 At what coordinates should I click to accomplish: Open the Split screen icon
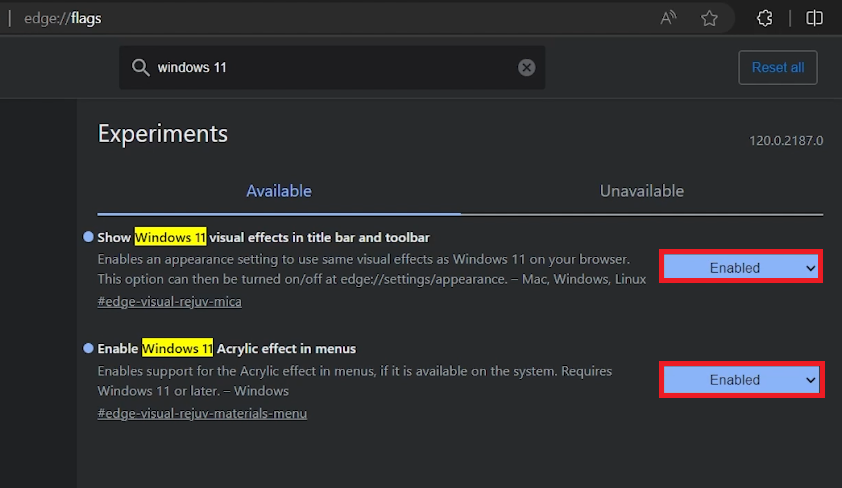814,18
